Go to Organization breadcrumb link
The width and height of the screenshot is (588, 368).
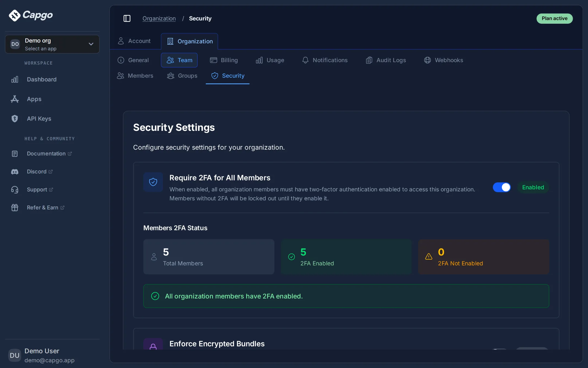tap(159, 19)
